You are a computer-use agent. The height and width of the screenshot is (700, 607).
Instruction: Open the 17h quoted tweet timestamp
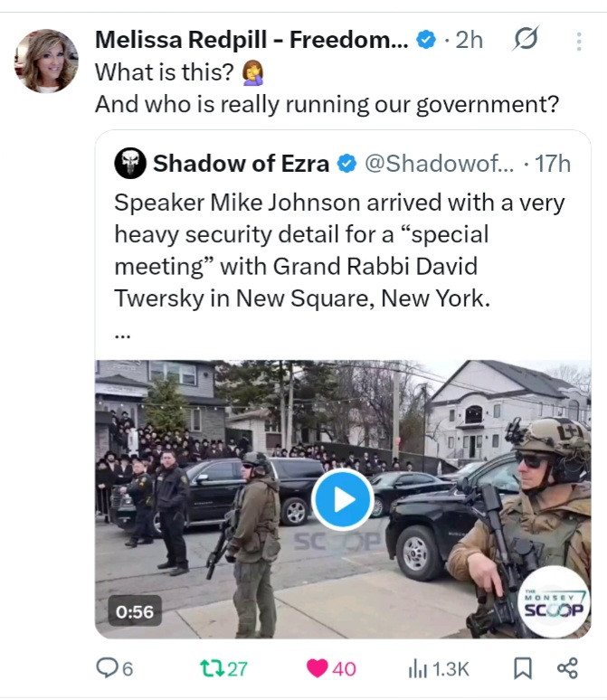coord(553,164)
